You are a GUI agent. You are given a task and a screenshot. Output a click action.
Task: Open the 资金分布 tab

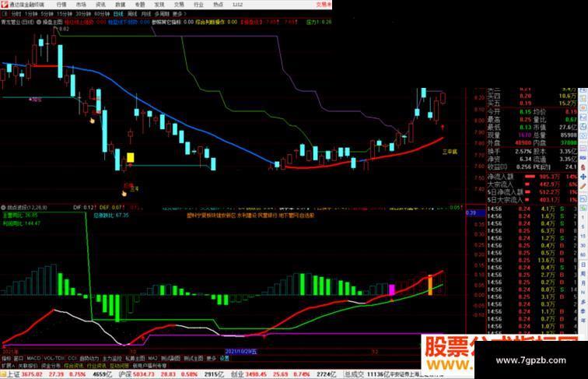click(x=51, y=366)
